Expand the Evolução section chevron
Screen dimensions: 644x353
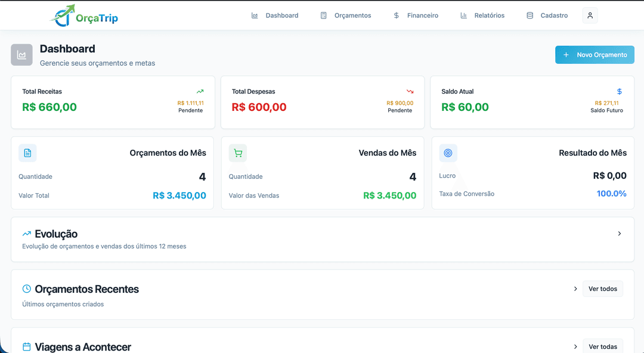620,234
